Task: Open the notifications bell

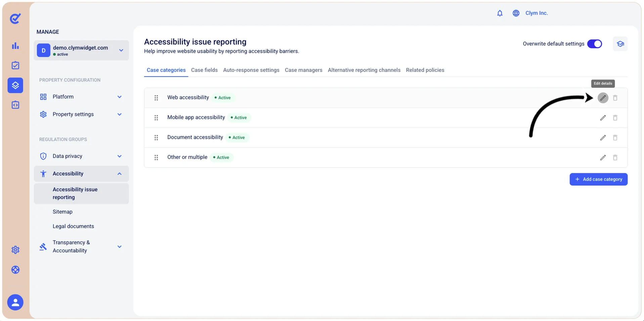Action: tap(500, 13)
